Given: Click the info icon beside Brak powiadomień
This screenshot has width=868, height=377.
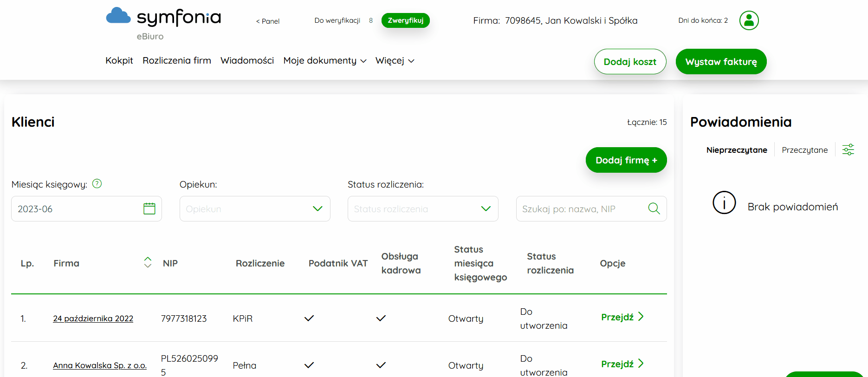Looking at the screenshot, I should [x=724, y=202].
